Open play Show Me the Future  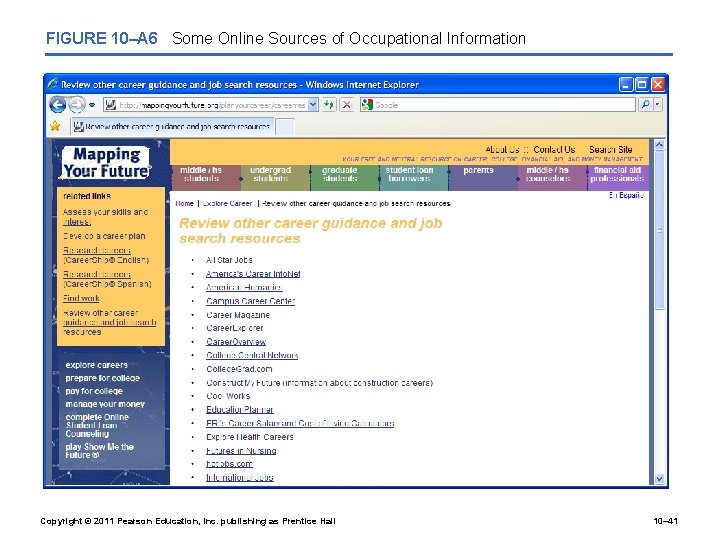99,450
